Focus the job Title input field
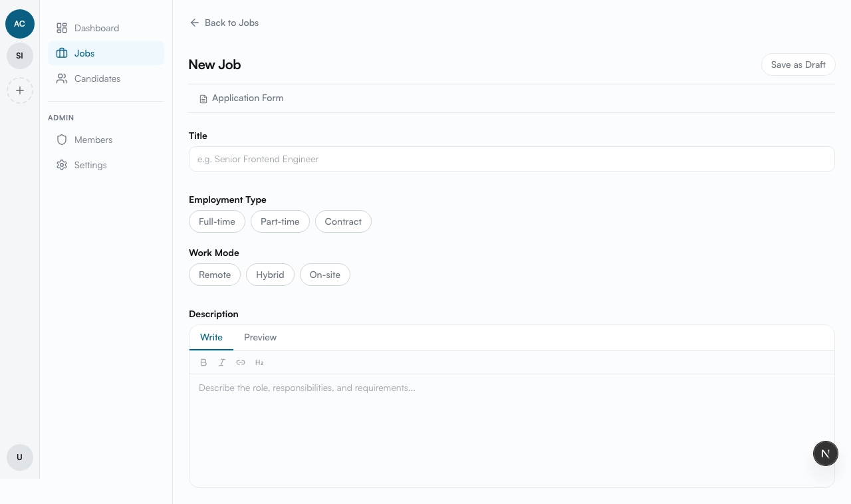 point(512,159)
